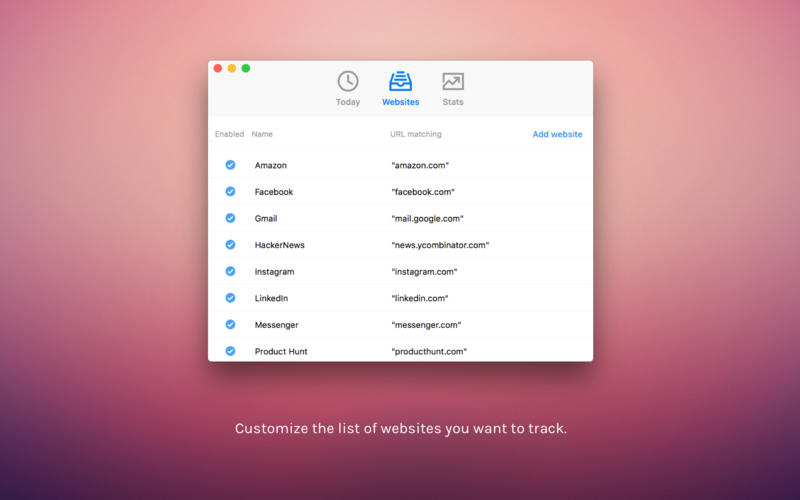Screen dimensions: 800x500
Task: Click the Name column header
Action: coord(262,134)
